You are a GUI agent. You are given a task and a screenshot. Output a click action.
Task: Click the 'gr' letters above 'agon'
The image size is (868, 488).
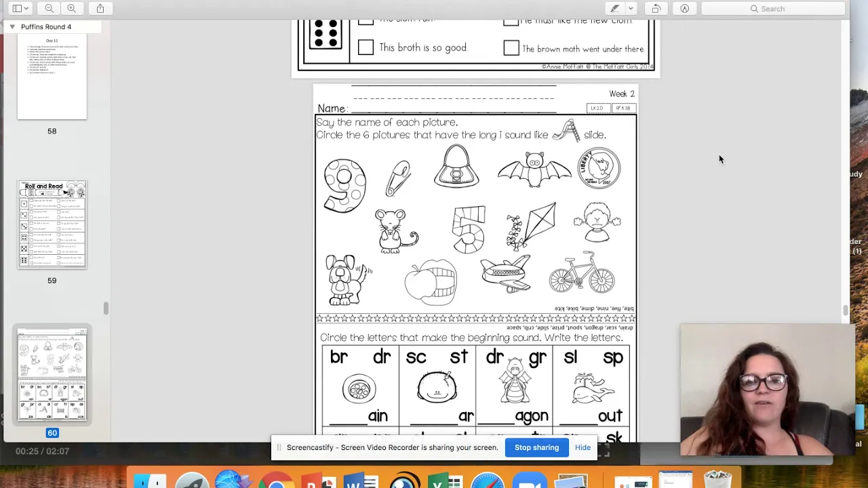[x=537, y=358]
